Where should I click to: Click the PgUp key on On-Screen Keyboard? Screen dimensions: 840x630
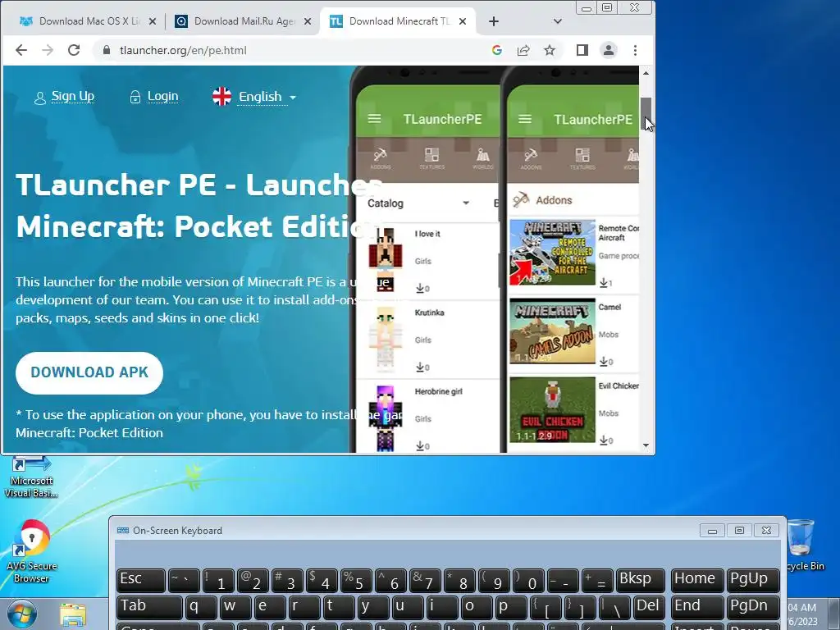click(x=753, y=580)
